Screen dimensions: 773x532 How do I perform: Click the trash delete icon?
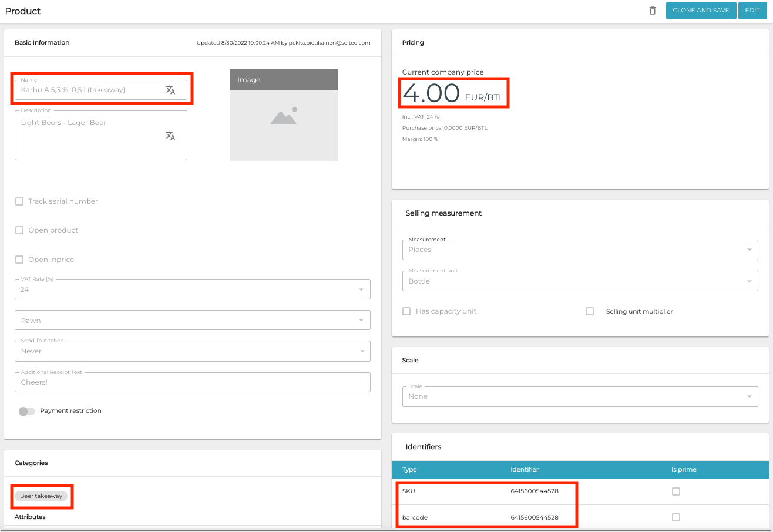tap(652, 11)
